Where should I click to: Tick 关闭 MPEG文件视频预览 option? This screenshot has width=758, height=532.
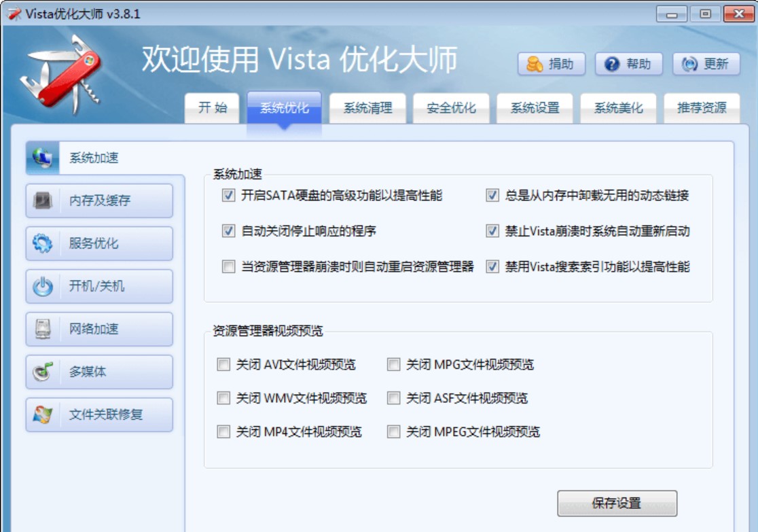[393, 431]
